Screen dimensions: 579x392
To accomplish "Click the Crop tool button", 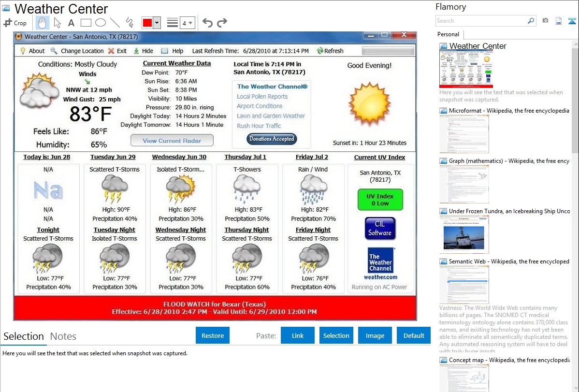I will [x=15, y=23].
